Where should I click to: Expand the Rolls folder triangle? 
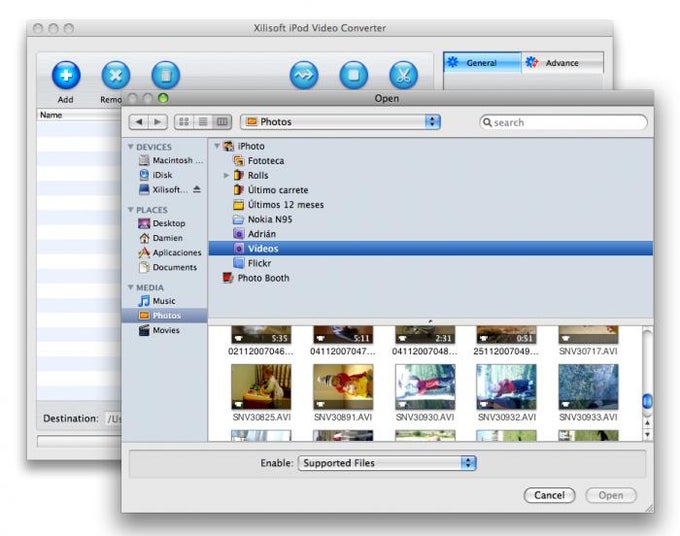[226, 175]
